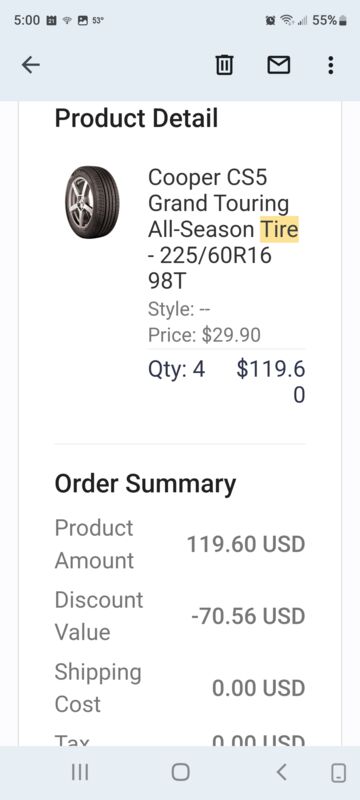Select the Product Detail heading
The height and width of the screenshot is (800, 360).
coord(136,118)
